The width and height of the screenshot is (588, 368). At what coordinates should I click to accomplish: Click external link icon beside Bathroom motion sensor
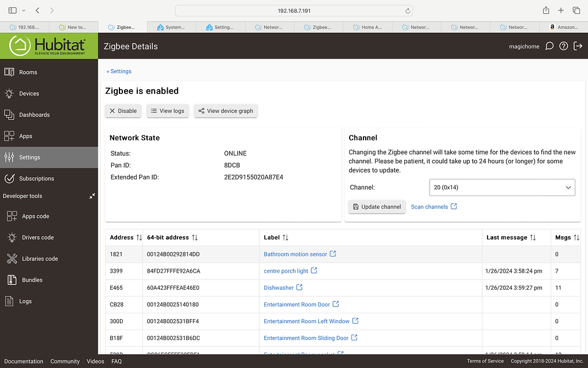coord(333,254)
